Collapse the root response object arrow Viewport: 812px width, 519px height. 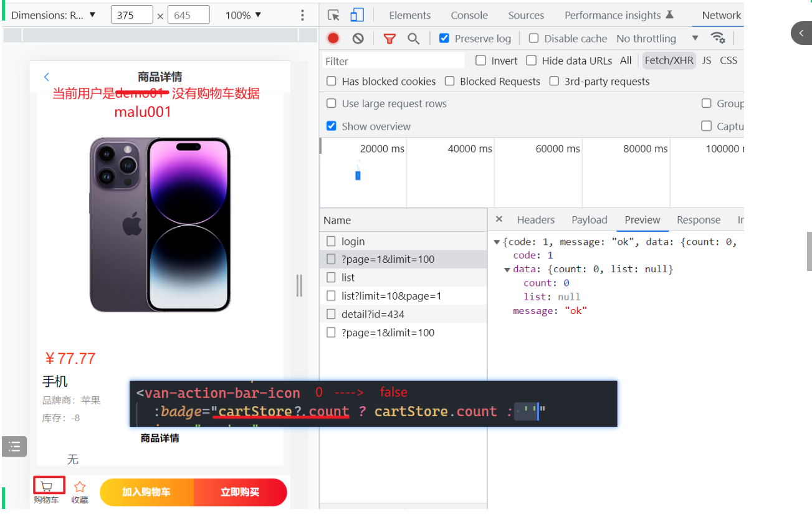497,242
